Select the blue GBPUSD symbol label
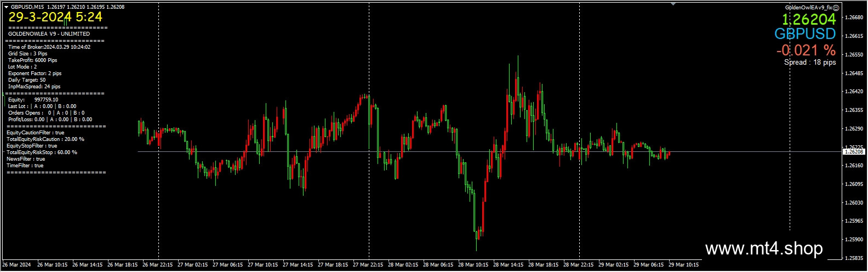 pos(805,34)
